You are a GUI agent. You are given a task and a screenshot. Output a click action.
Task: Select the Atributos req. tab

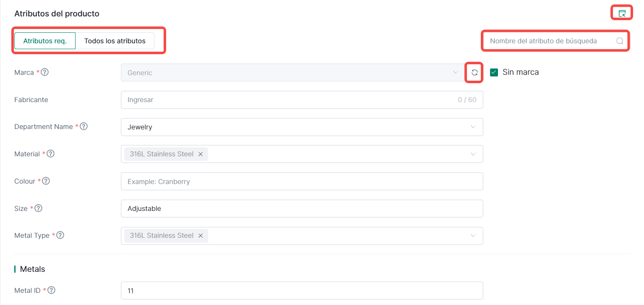click(45, 41)
